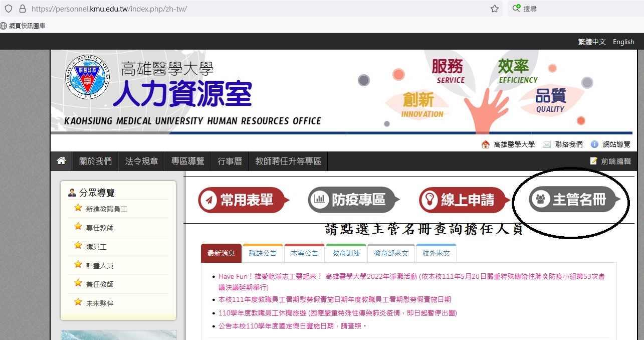Open the 聯絡我們 link
Image resolution: width=644 pixels, height=340 pixels.
tap(569, 144)
